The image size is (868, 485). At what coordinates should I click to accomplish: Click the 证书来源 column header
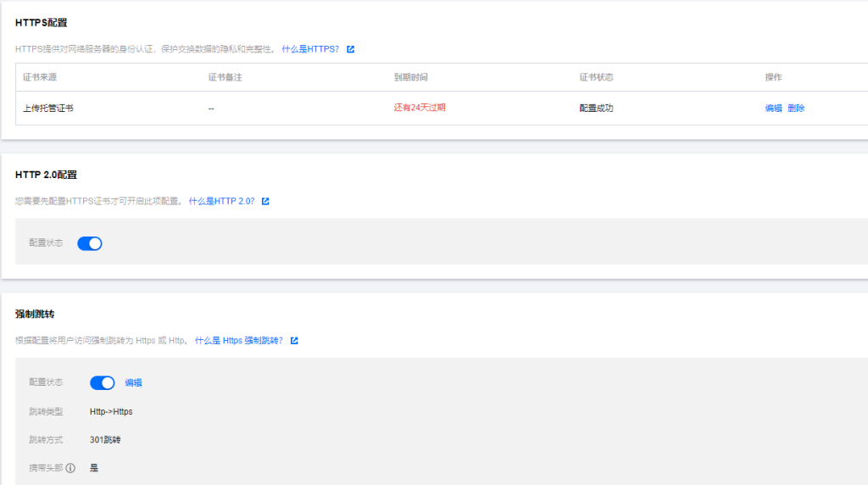(40, 77)
